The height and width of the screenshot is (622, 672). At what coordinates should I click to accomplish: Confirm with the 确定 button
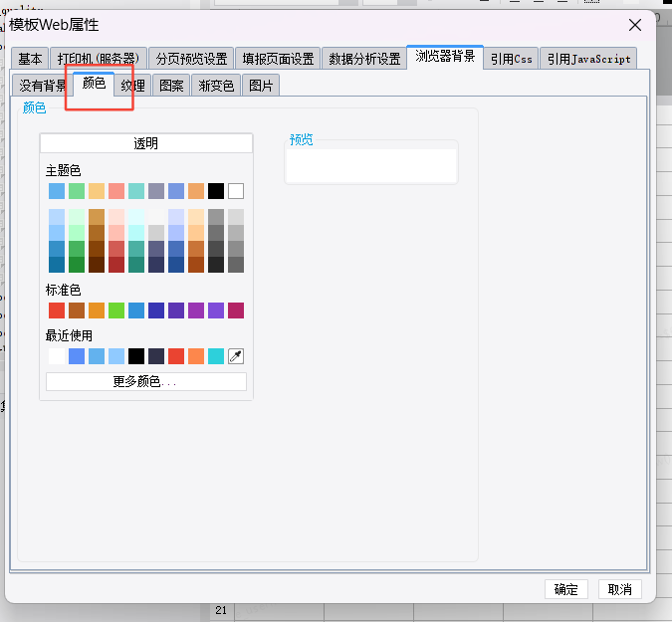(x=565, y=589)
